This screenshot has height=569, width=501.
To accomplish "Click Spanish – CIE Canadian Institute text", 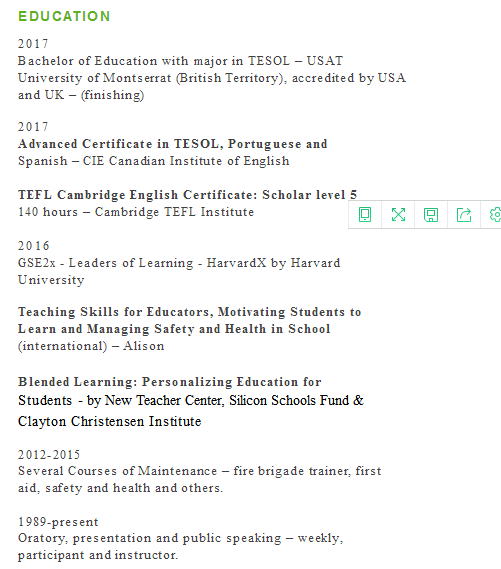I will tap(153, 161).
